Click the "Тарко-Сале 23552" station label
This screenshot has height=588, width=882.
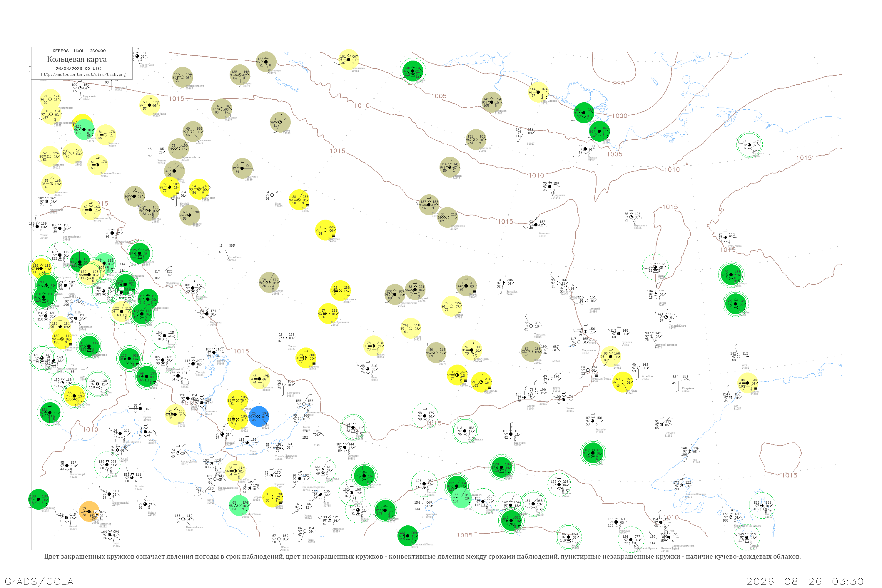147,66
